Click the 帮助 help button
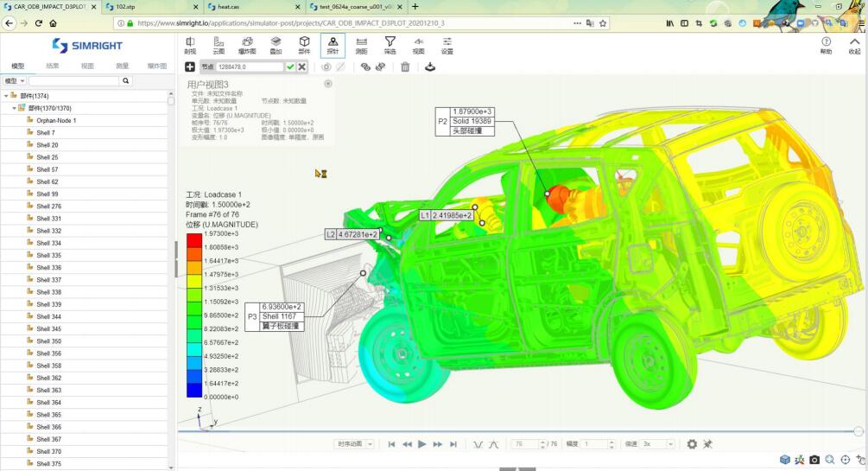This screenshot has width=868, height=471. tap(826, 45)
